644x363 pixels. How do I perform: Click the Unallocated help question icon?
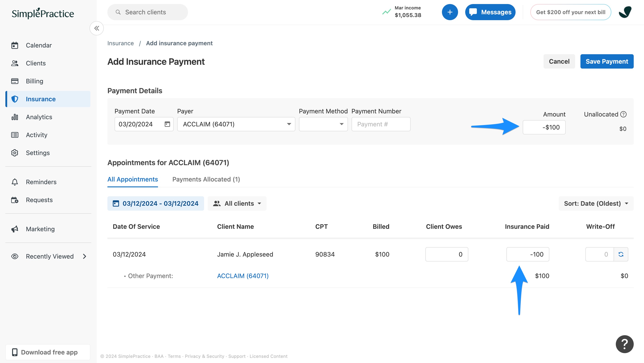pos(623,115)
